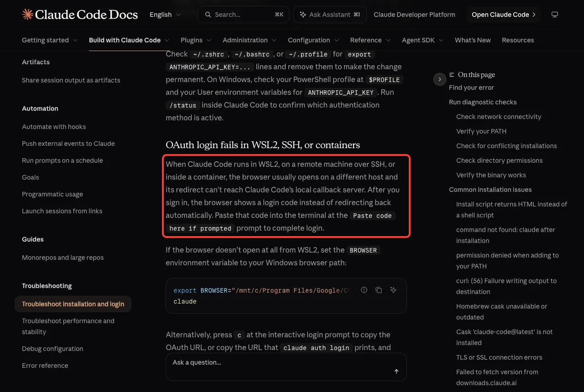The image size is (584, 392).
Task: Expand the Administration dropdown
Action: pyautogui.click(x=250, y=40)
